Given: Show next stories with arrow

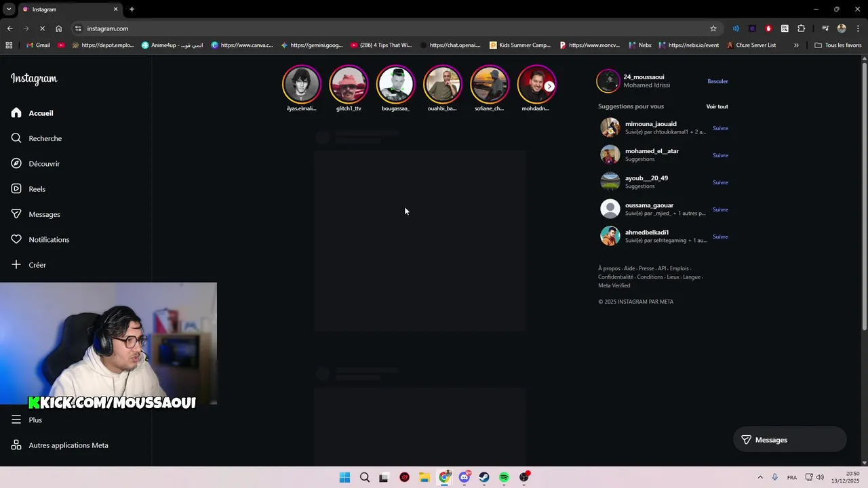Looking at the screenshot, I should coord(549,86).
